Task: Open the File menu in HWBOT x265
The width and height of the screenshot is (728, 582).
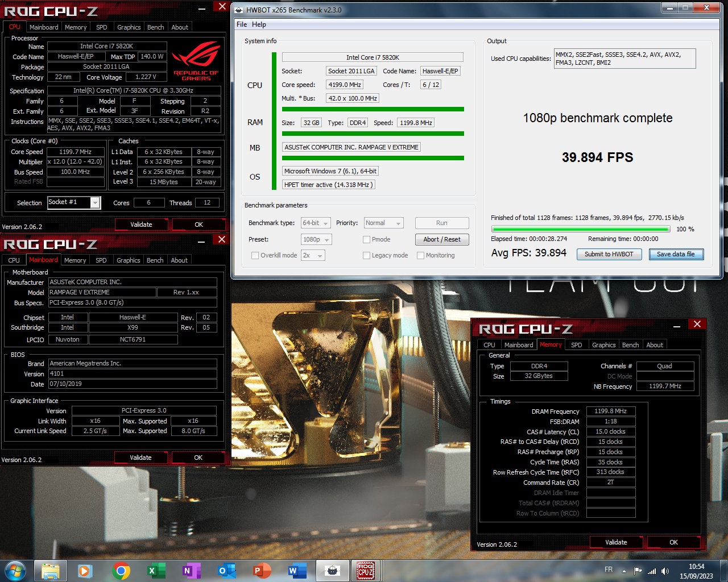Action: [242, 24]
